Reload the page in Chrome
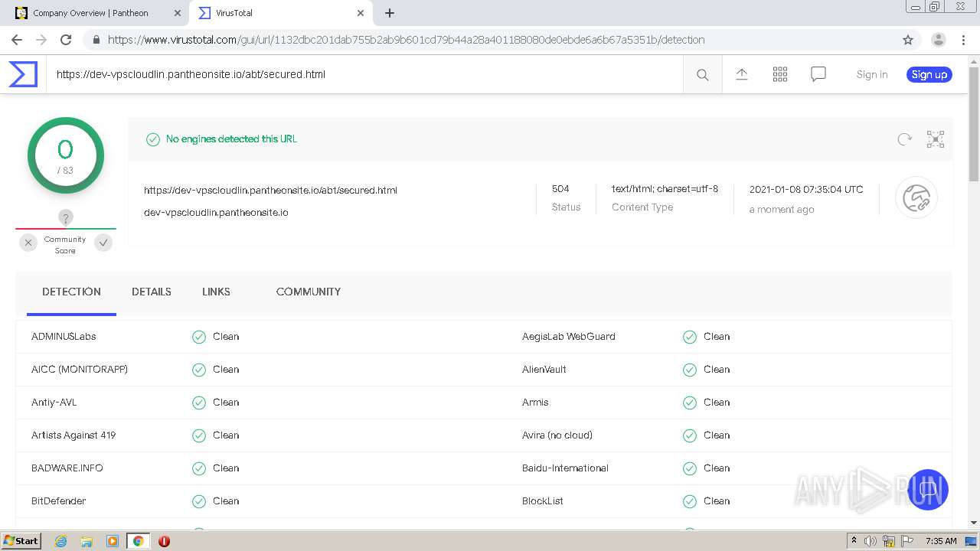Viewport: 980px width, 551px height. pos(66,40)
